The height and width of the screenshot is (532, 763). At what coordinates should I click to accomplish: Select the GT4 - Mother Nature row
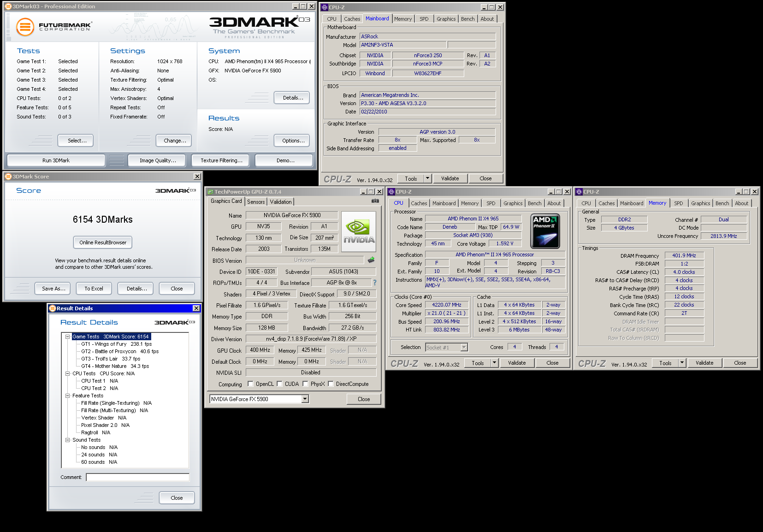pos(115,366)
